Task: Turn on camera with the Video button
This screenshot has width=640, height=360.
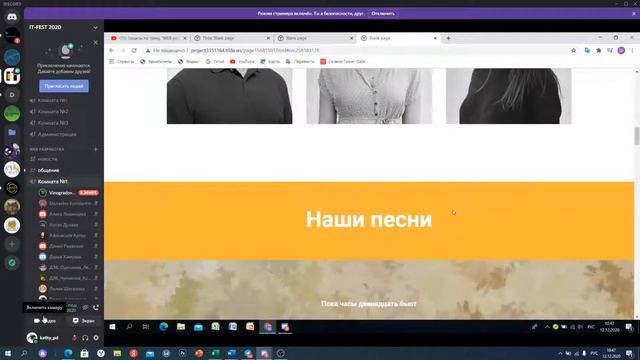Action: [x=45, y=321]
